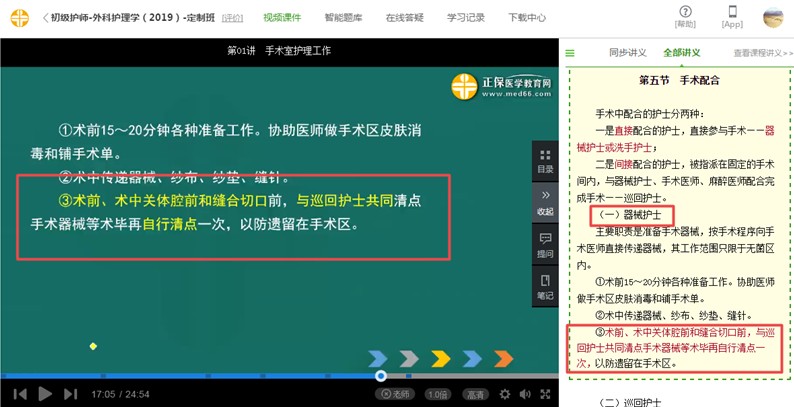Click the 评价 rating link

tap(232, 18)
